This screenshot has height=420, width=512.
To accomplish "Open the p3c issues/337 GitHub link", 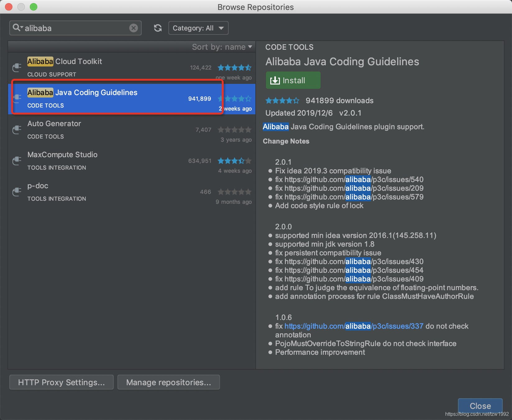I will 354,326.
